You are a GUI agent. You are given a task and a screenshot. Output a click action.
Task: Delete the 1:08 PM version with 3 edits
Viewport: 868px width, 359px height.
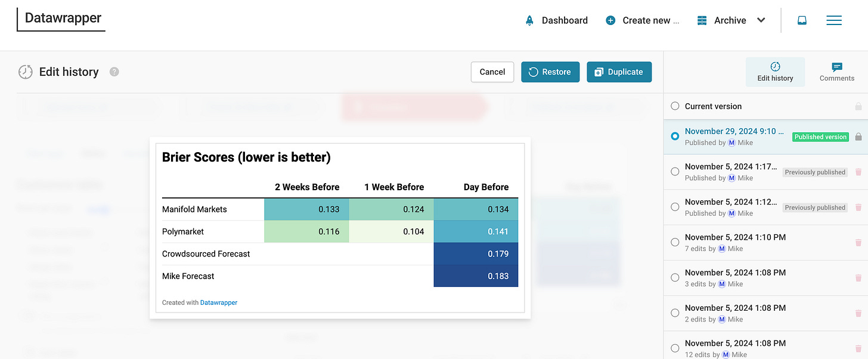(x=858, y=278)
